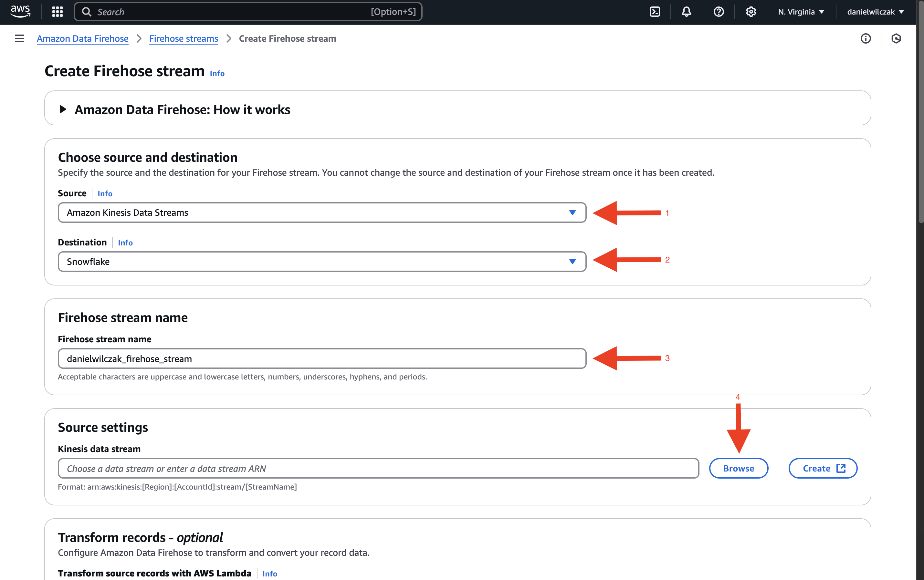Open the CloudShell terminal icon

[x=655, y=12]
